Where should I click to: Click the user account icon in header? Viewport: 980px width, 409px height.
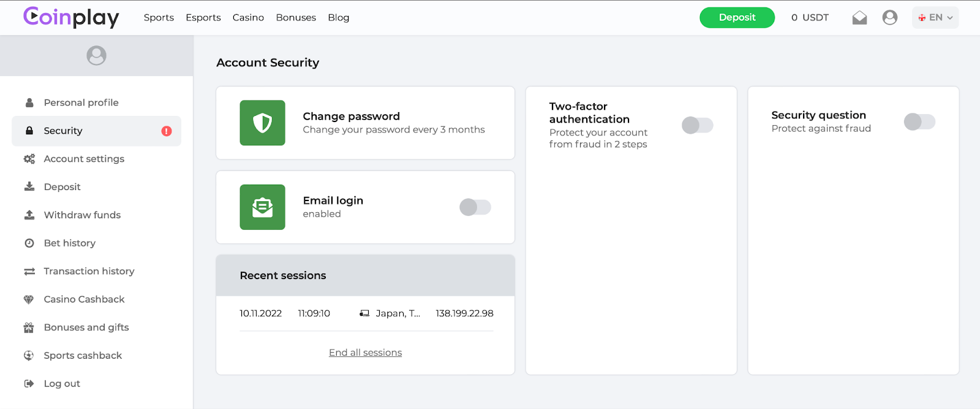[x=890, y=18]
